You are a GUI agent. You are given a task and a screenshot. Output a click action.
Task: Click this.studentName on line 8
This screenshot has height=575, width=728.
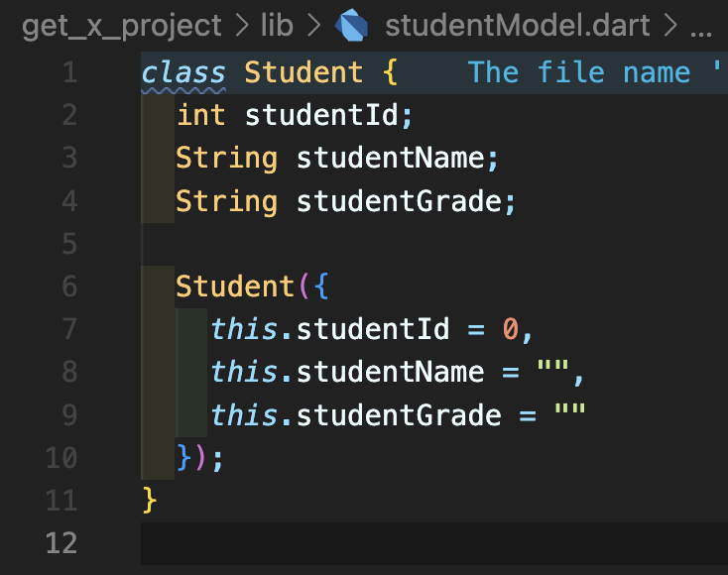(x=347, y=372)
